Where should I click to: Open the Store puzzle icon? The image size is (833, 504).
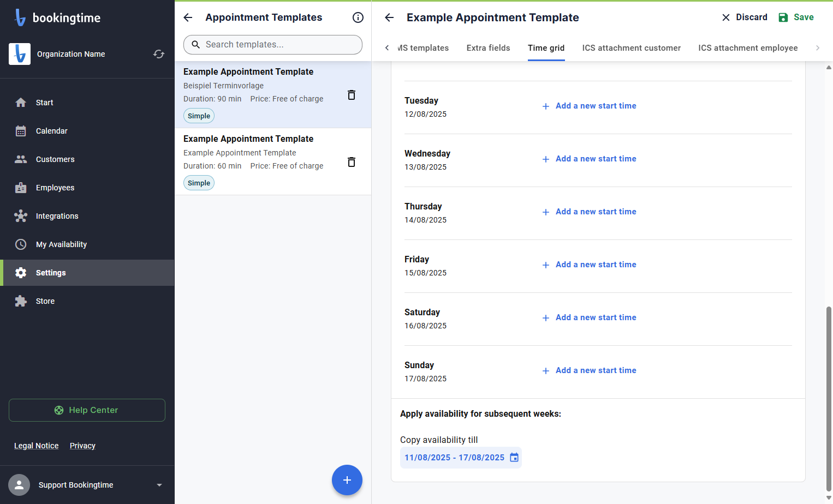21,301
